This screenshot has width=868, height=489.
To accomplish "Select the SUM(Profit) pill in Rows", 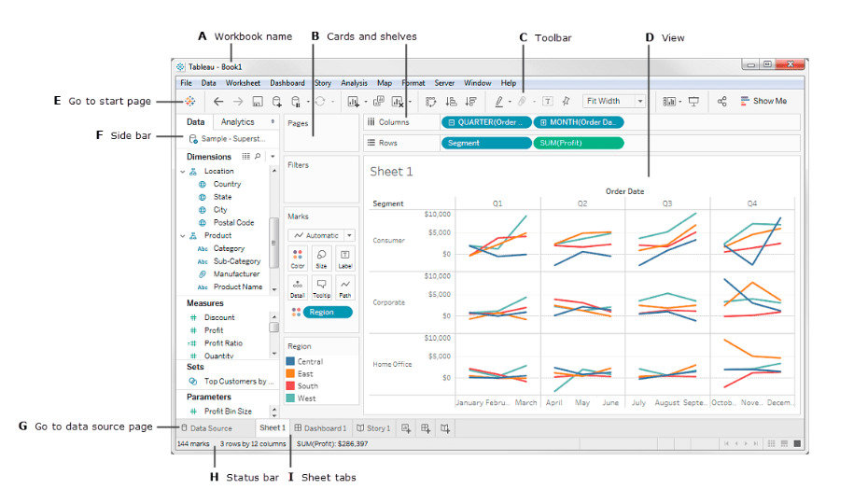I will tap(579, 143).
